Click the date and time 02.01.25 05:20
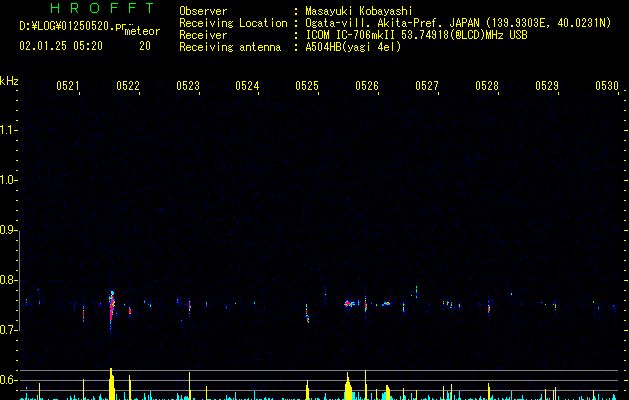 (61, 46)
